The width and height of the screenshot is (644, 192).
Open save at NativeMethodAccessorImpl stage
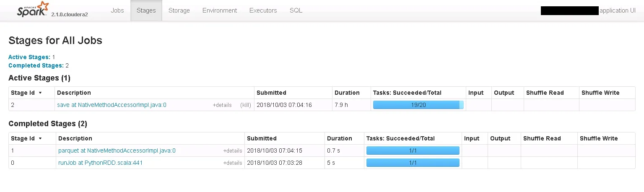(112, 105)
